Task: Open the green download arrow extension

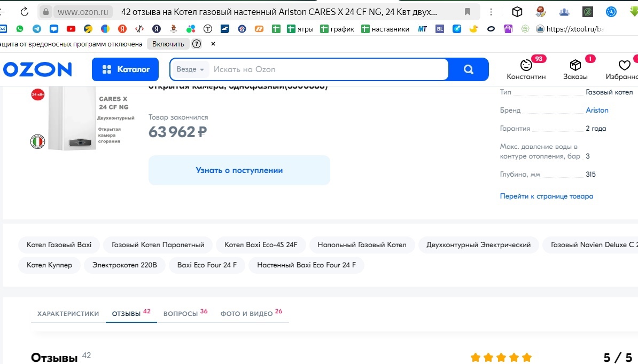Action: click(634, 12)
